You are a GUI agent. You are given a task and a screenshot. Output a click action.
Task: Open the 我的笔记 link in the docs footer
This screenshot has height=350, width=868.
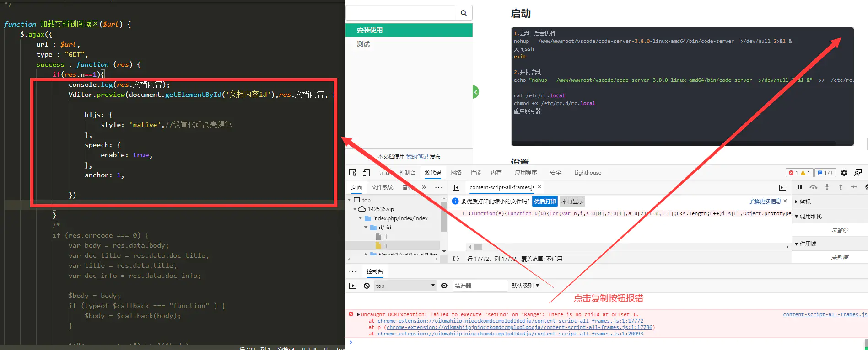(417, 157)
